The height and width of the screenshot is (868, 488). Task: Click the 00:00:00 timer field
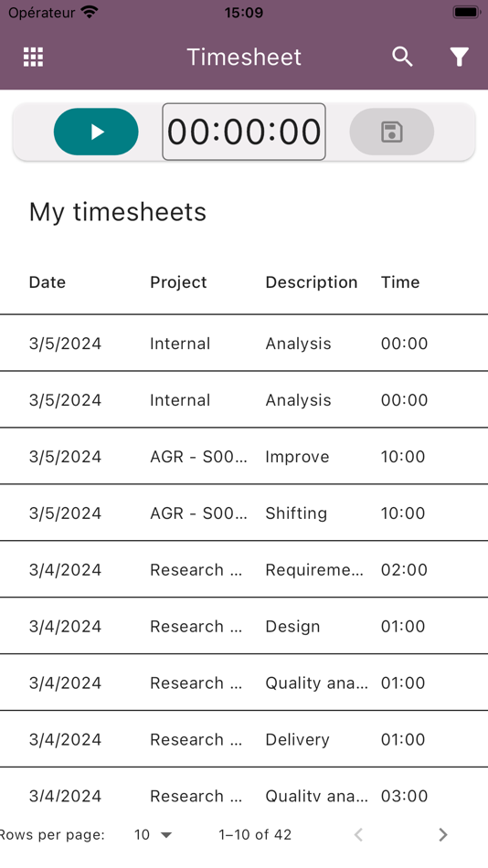coord(244,132)
